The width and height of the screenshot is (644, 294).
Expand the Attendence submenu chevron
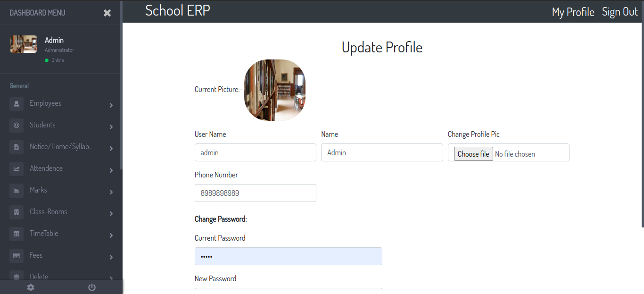click(111, 170)
